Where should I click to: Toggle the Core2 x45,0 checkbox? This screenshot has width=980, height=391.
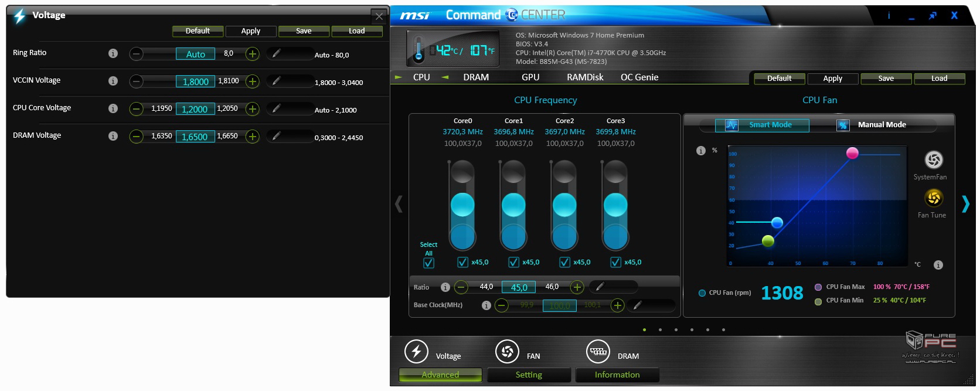[x=564, y=262]
